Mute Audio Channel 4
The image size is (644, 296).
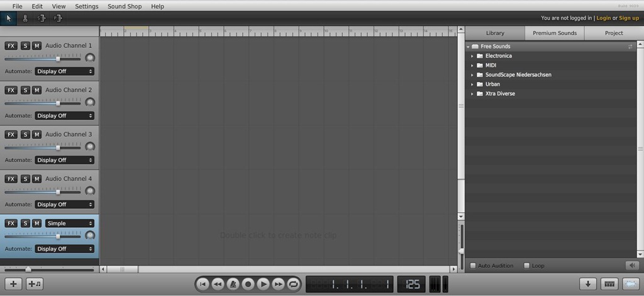tap(37, 179)
